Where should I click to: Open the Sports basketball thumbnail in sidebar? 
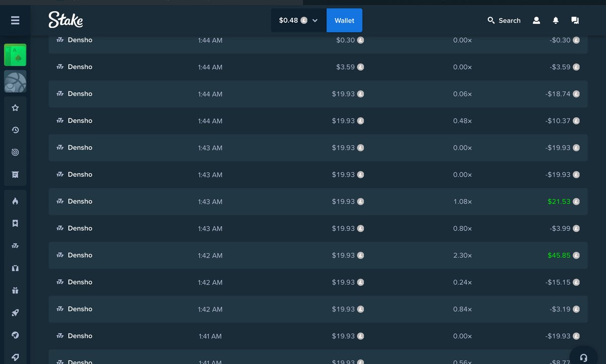[x=15, y=81]
